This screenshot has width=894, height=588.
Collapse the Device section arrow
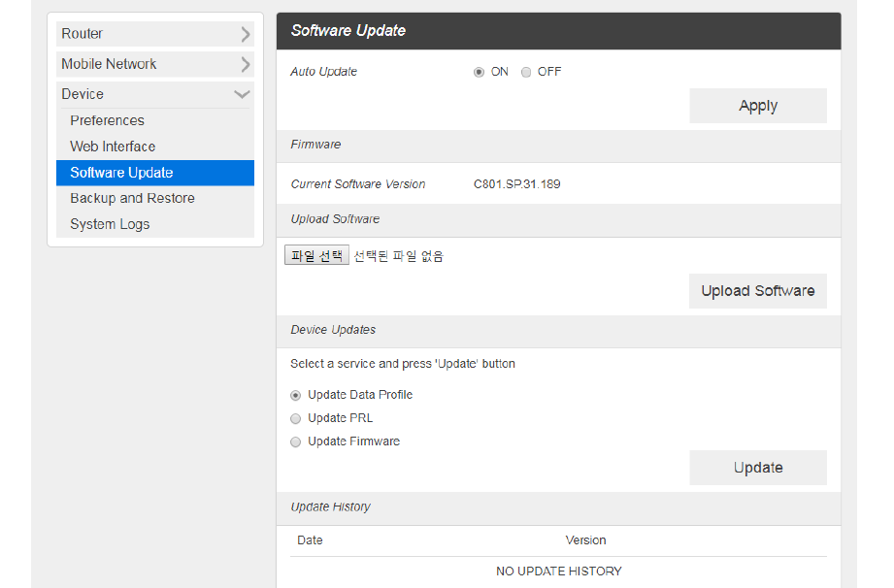(242, 94)
